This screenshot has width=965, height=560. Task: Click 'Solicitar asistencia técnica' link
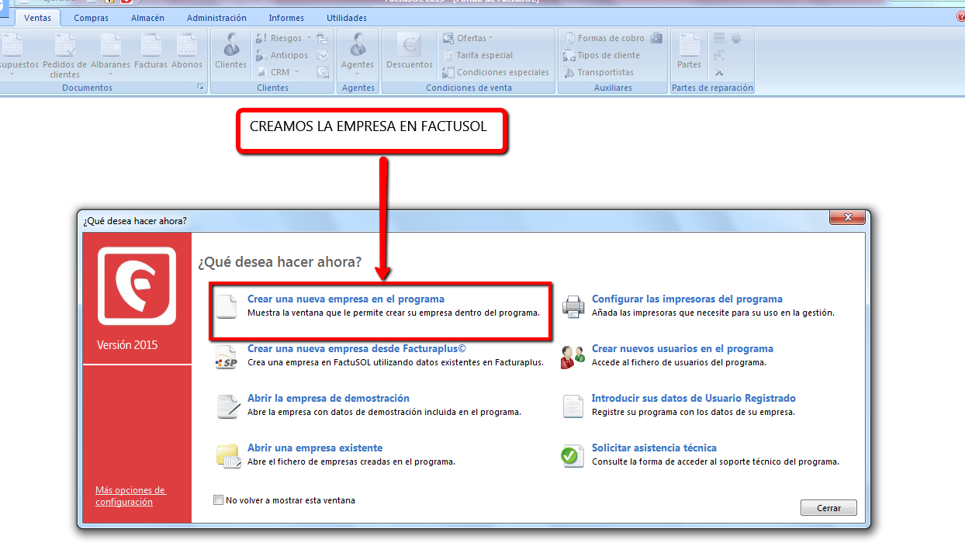[x=654, y=448]
